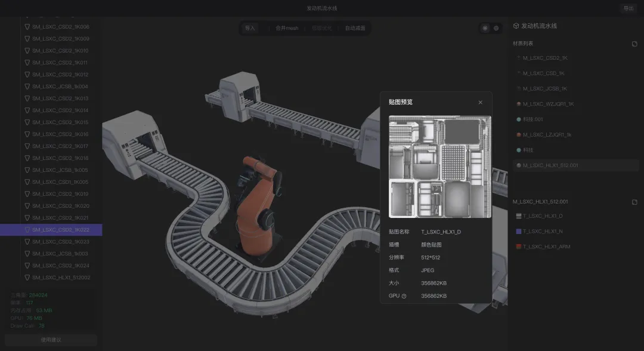Viewport: 644px width, 351px height.
Task: Click the copy icon next to 材质列表
Action: (634, 44)
